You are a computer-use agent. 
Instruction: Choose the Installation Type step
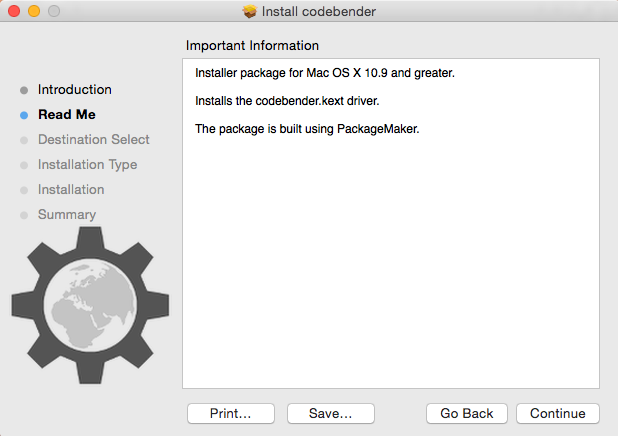pos(87,164)
